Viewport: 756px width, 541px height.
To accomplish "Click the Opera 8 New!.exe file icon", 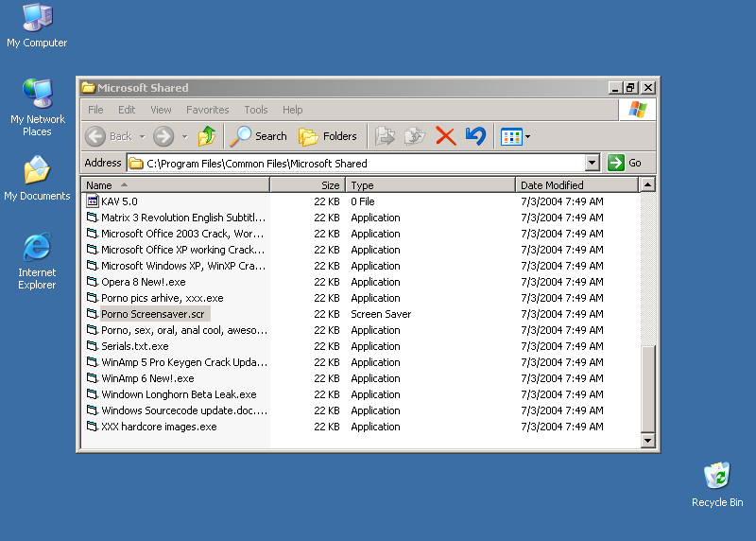I will (x=92, y=281).
